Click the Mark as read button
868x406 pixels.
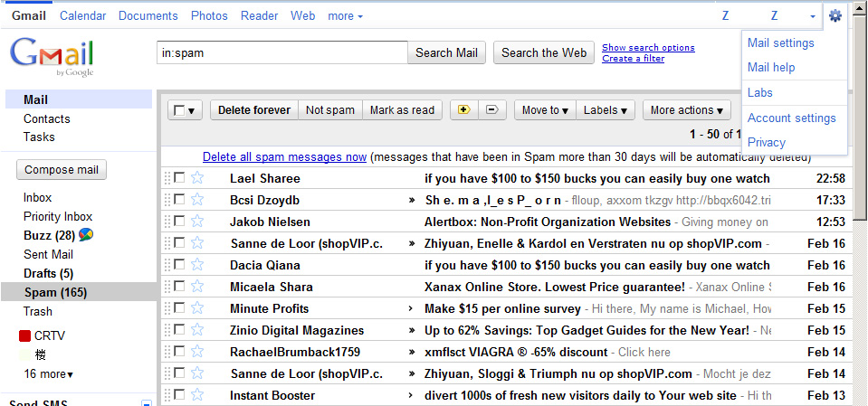[402, 110]
